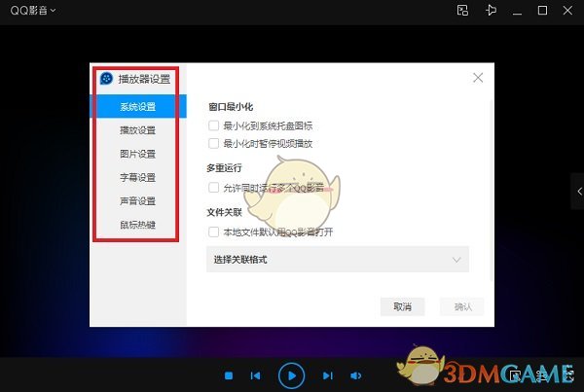The height and width of the screenshot is (392, 584).
Task: Skip to the next video
Action: point(328,375)
